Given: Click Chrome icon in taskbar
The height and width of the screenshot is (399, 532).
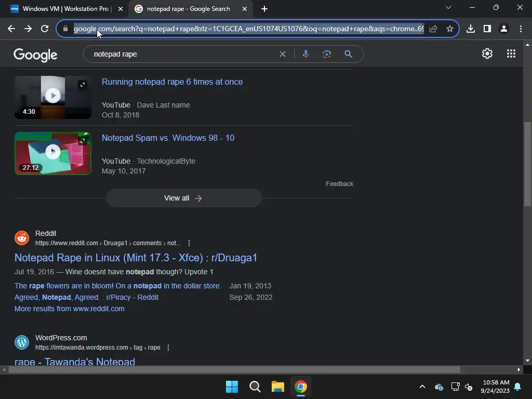Looking at the screenshot, I should point(301,387).
